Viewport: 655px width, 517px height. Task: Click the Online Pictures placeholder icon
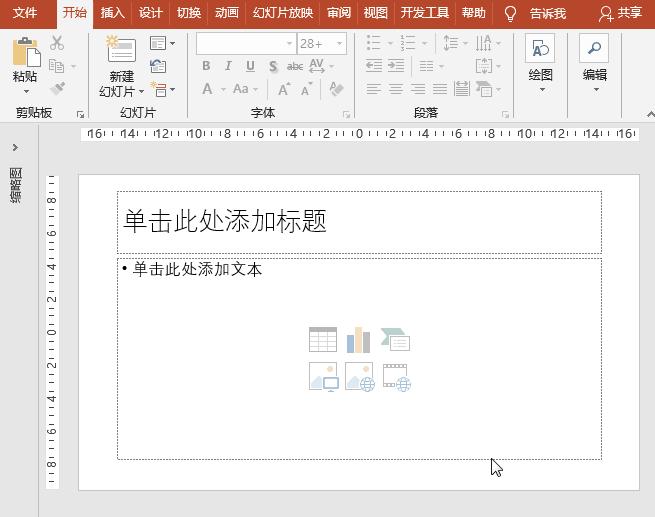click(360, 377)
